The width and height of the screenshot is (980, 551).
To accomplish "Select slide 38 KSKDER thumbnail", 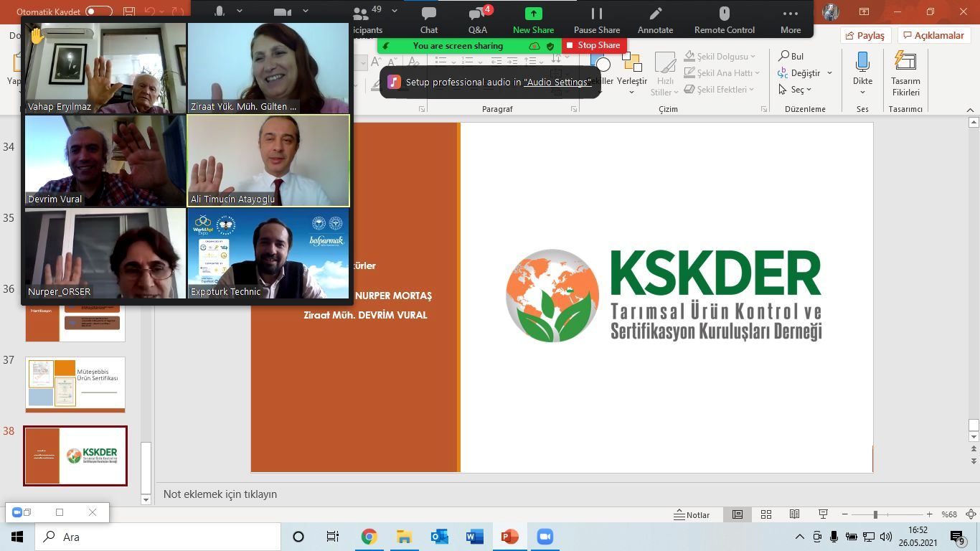I will [75, 456].
